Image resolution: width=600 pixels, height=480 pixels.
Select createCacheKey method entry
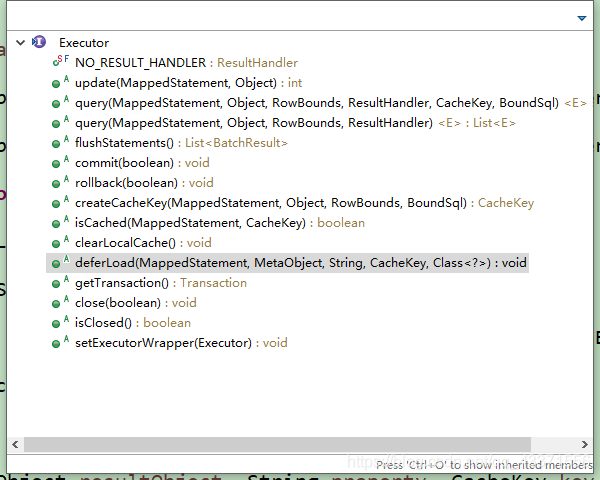coord(304,202)
